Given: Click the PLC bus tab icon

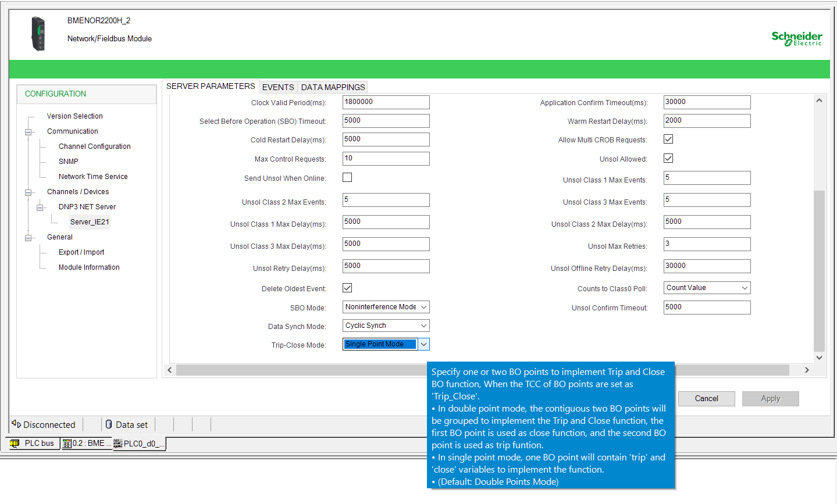Looking at the screenshot, I should click(15, 444).
